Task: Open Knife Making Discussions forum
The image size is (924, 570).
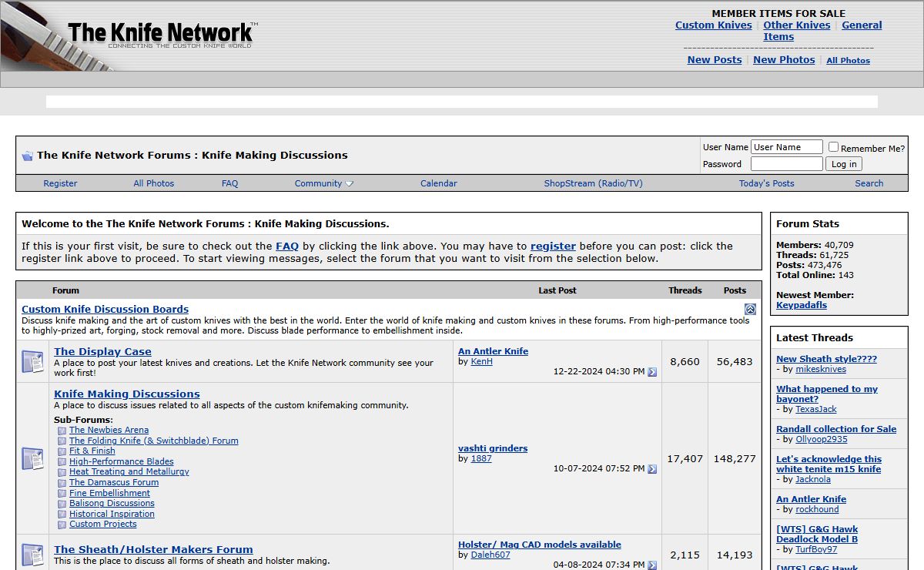Action: tap(127, 394)
